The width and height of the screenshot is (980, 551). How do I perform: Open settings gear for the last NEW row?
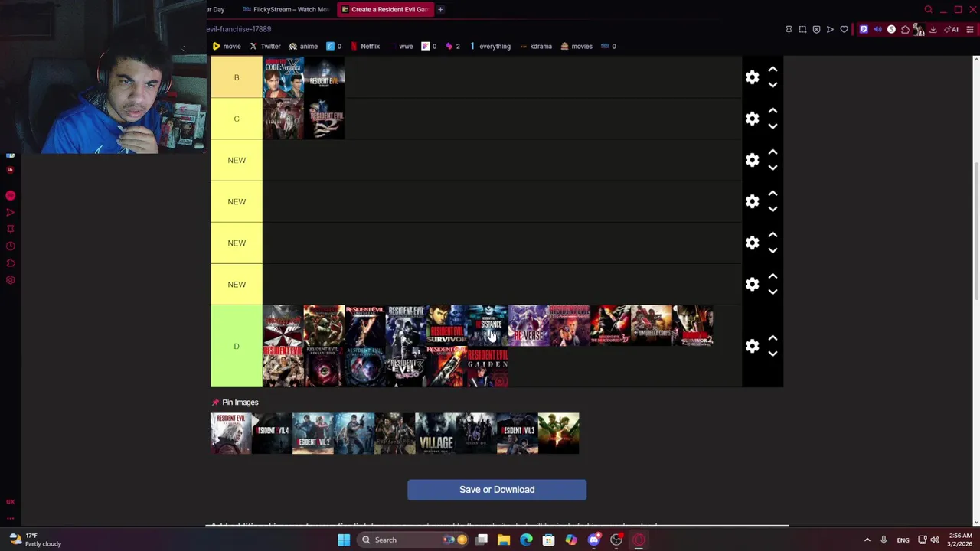point(752,284)
